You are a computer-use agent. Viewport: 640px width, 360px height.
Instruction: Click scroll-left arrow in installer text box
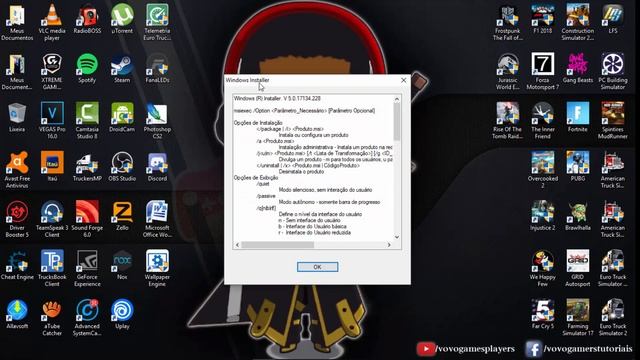pyautogui.click(x=238, y=245)
